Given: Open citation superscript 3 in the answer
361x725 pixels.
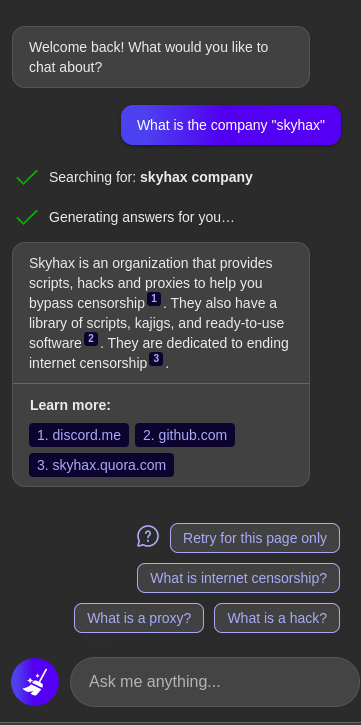Looking at the screenshot, I should click(x=156, y=359).
